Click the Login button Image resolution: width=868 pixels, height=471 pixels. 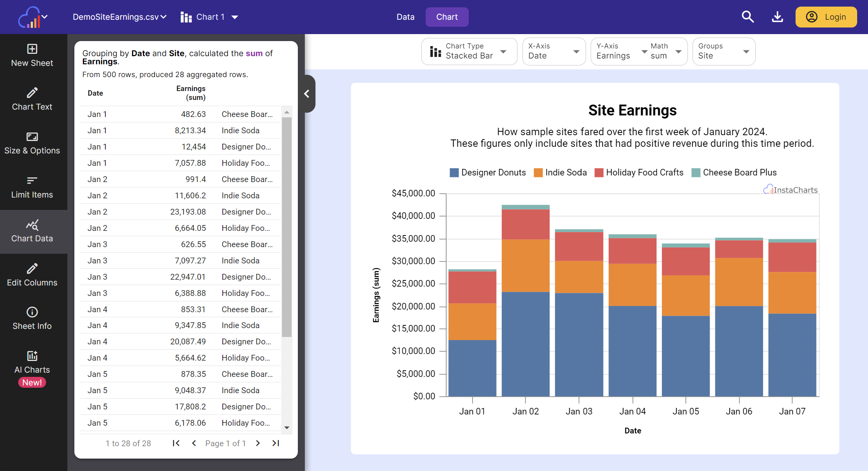tap(826, 17)
